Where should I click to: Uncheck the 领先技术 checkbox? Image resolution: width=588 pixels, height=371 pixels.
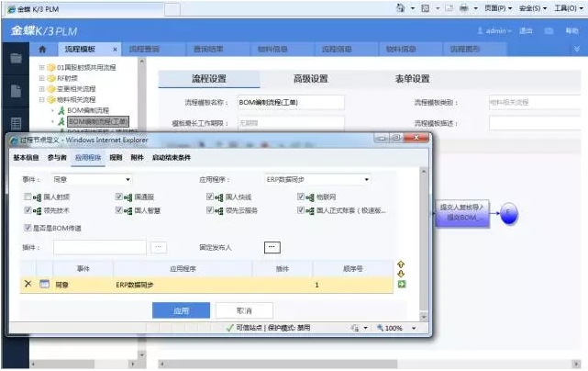(28, 210)
